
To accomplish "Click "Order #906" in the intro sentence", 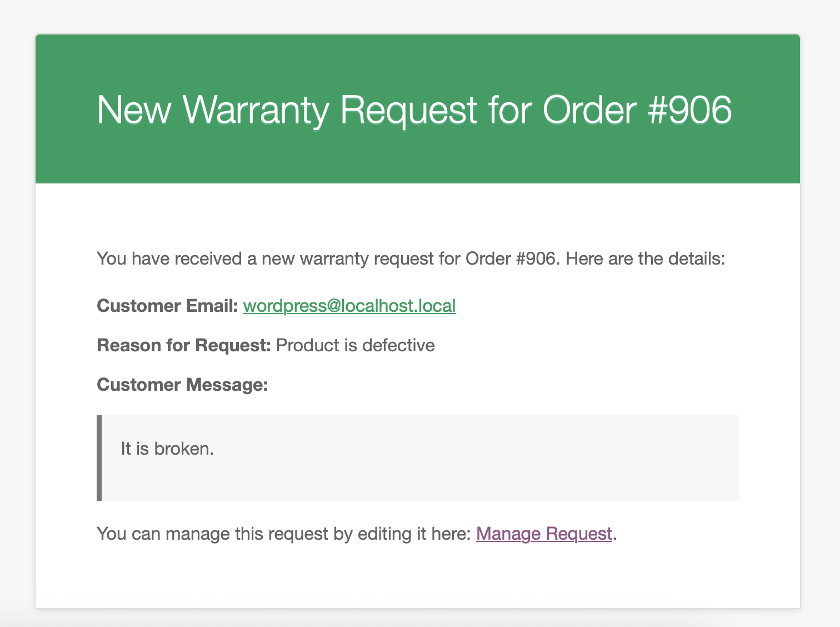I will click(510, 259).
